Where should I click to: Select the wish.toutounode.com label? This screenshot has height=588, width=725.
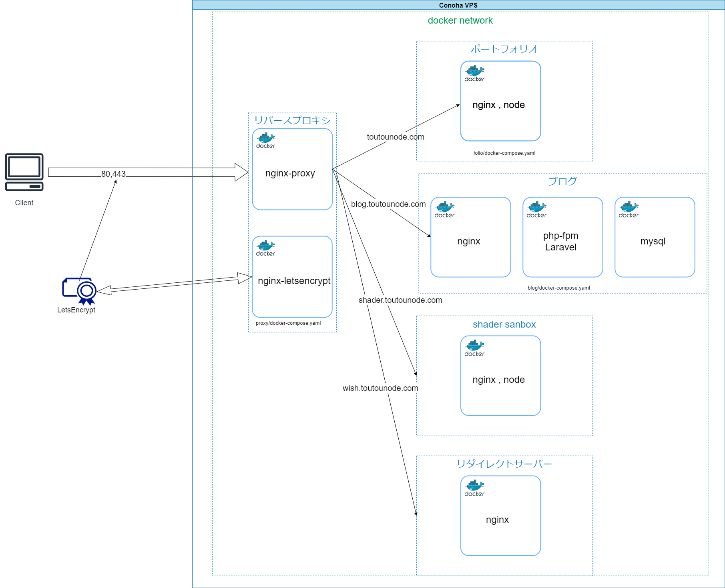(380, 388)
